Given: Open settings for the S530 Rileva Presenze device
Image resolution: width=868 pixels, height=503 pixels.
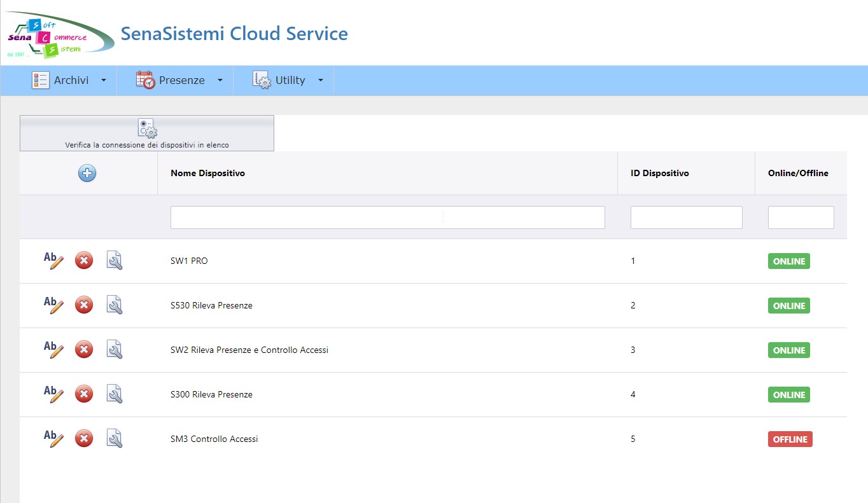Looking at the screenshot, I should point(115,305).
